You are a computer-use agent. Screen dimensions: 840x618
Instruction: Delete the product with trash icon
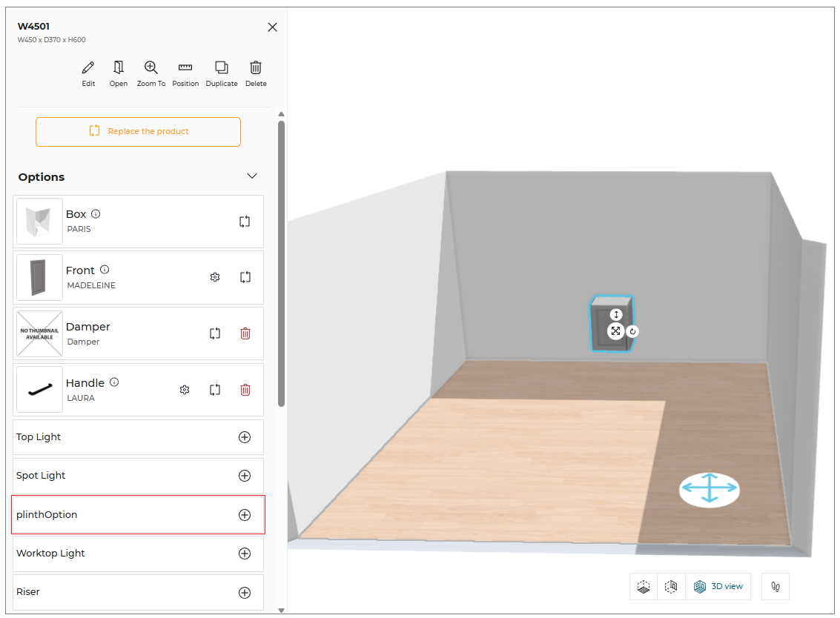click(256, 67)
